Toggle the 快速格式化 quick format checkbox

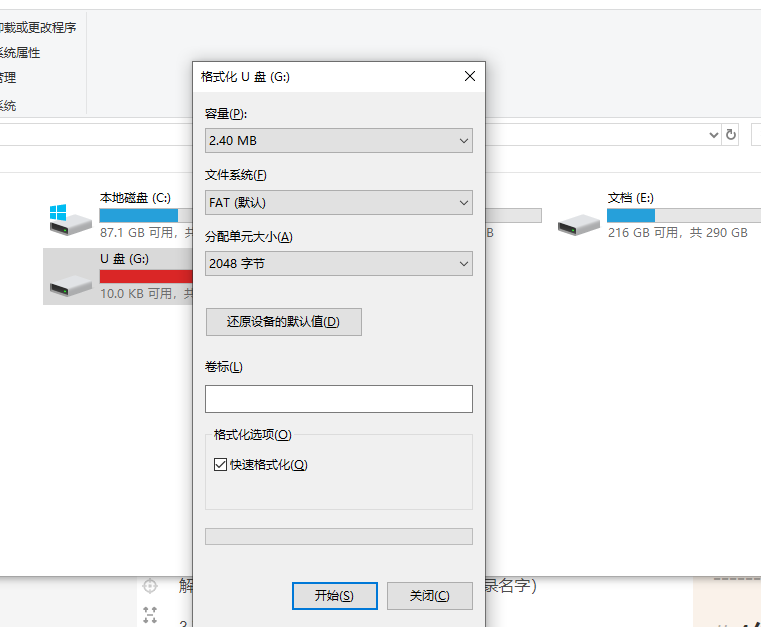point(220,464)
